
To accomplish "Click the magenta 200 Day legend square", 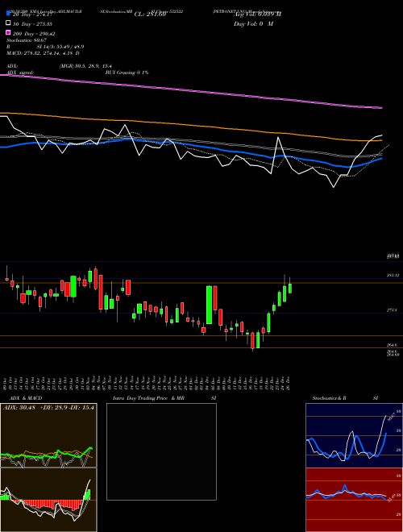I will point(8,33).
